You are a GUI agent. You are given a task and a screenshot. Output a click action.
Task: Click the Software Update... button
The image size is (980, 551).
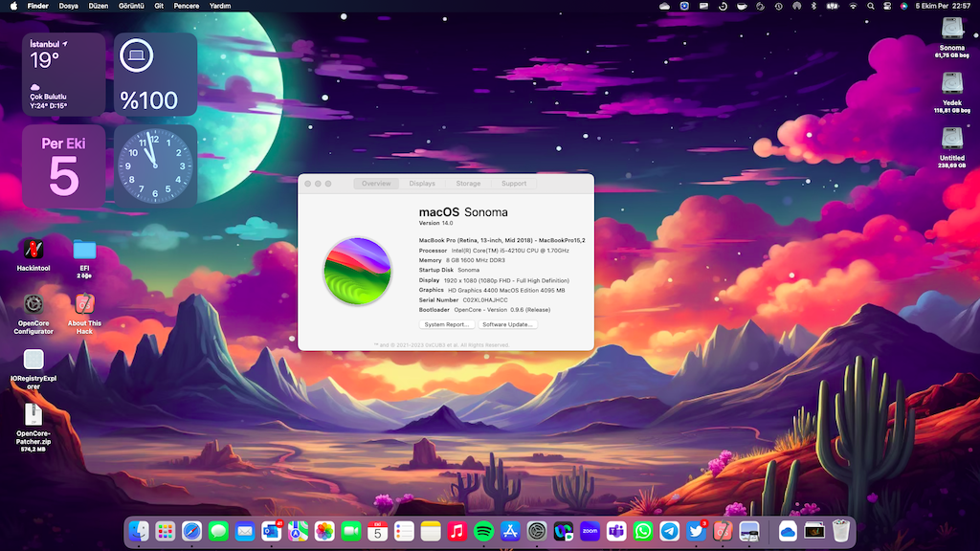[x=508, y=324]
